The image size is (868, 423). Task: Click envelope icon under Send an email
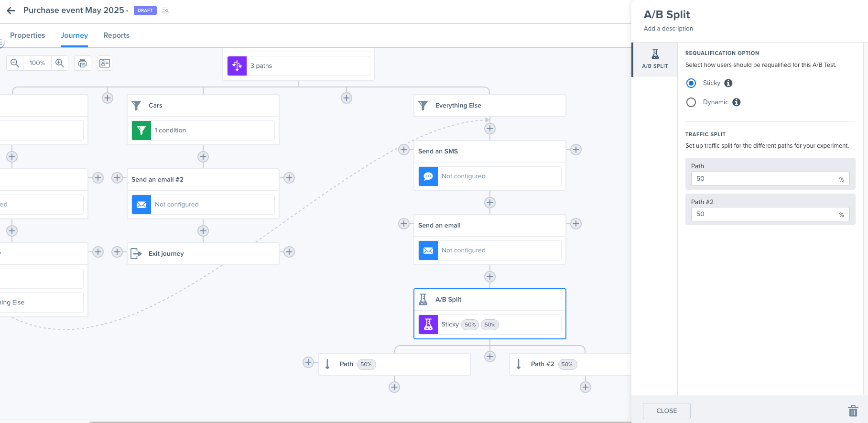click(x=428, y=250)
